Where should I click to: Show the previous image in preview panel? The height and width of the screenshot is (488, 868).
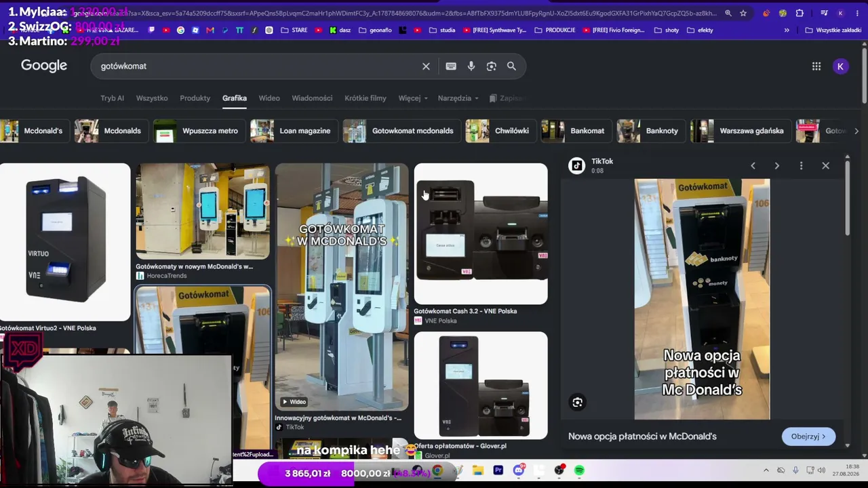click(753, 165)
